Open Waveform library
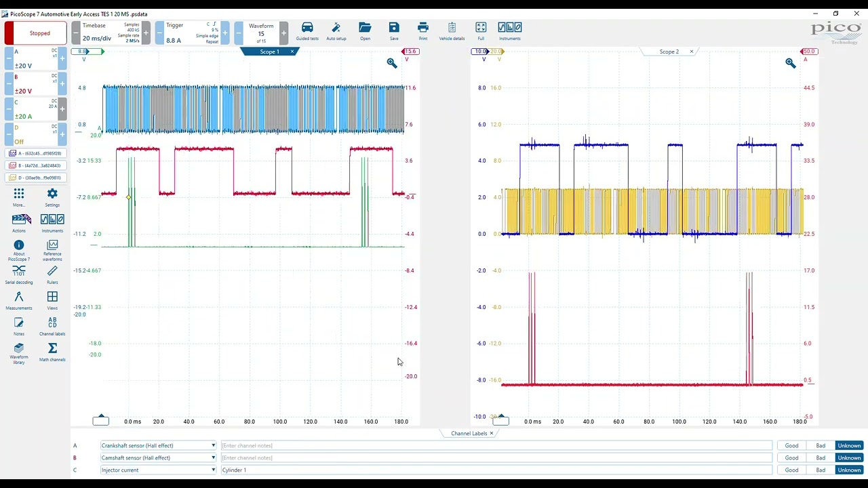The width and height of the screenshot is (868, 488). [x=19, y=353]
